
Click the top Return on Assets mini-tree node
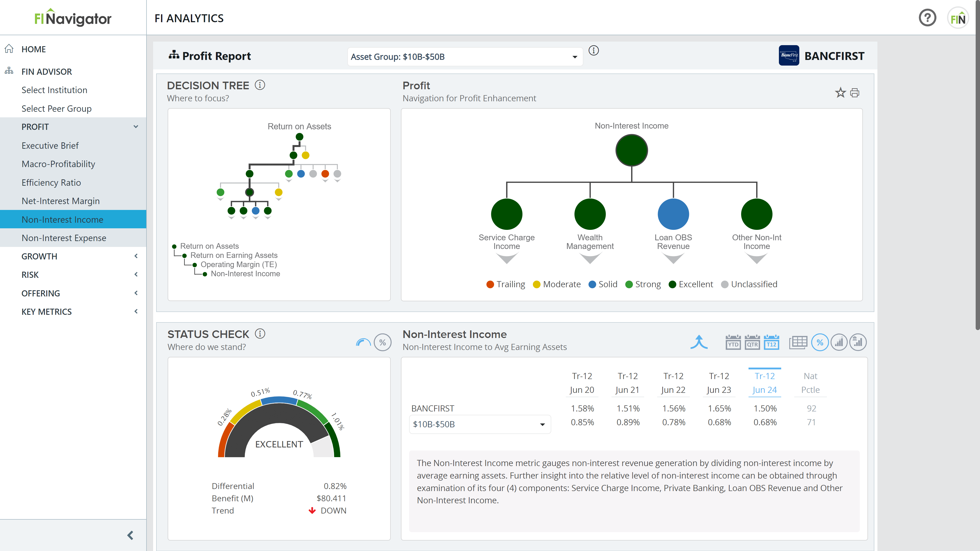299,137
